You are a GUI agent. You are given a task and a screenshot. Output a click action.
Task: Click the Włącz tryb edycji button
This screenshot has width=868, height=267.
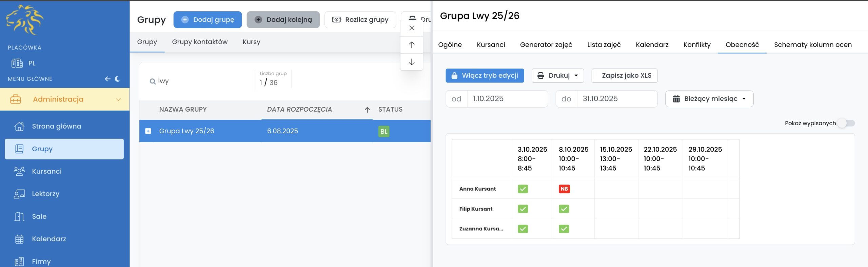click(x=485, y=76)
